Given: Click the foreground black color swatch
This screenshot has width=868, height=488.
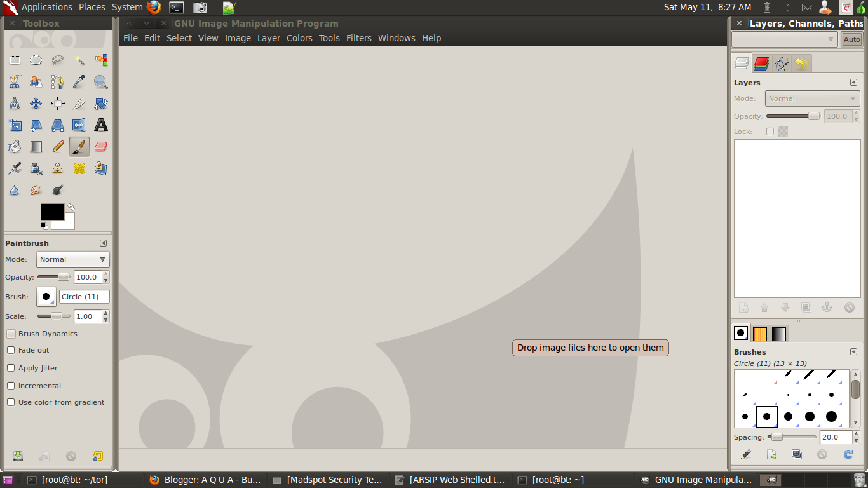Looking at the screenshot, I should 52,212.
